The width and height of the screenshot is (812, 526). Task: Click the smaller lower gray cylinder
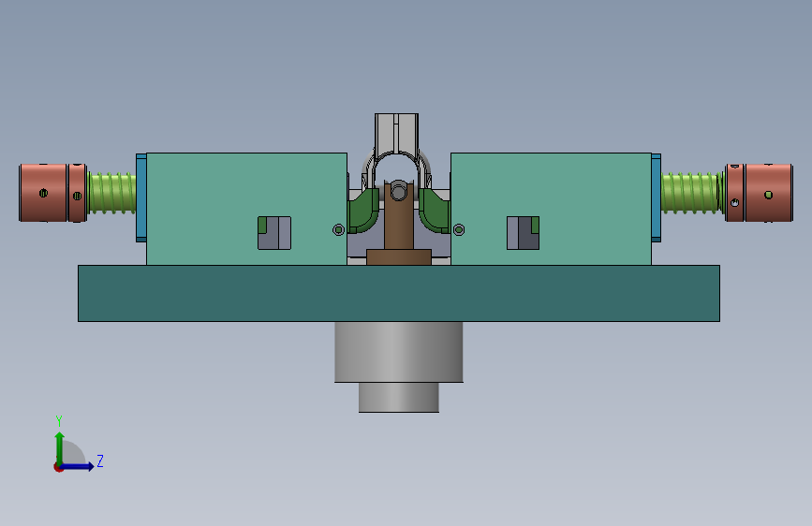click(x=399, y=398)
